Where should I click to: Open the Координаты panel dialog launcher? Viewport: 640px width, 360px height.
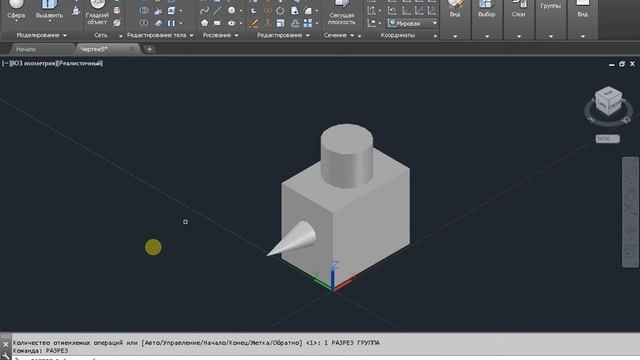point(435,36)
